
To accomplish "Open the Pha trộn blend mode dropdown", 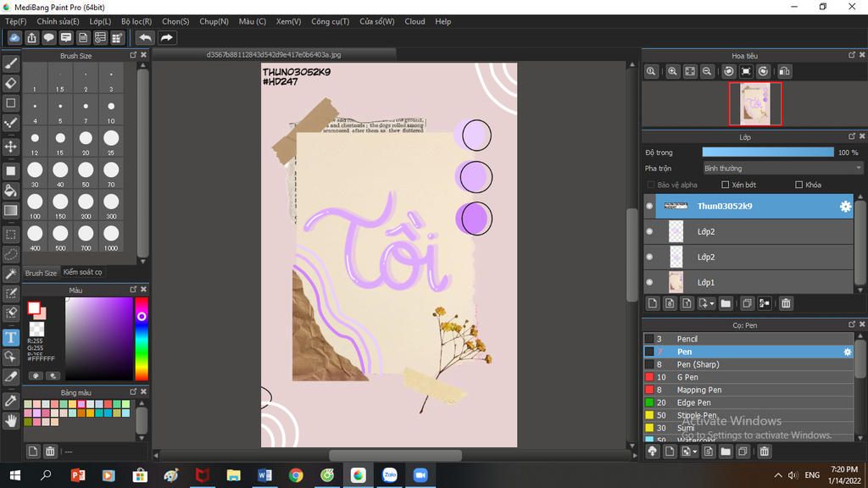I will [782, 169].
